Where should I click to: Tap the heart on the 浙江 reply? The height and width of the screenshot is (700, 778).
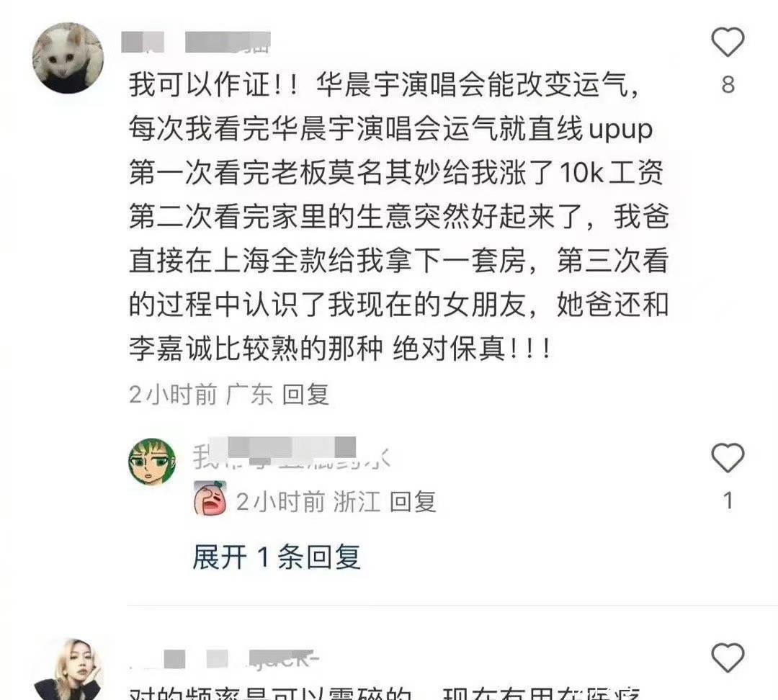point(728,457)
